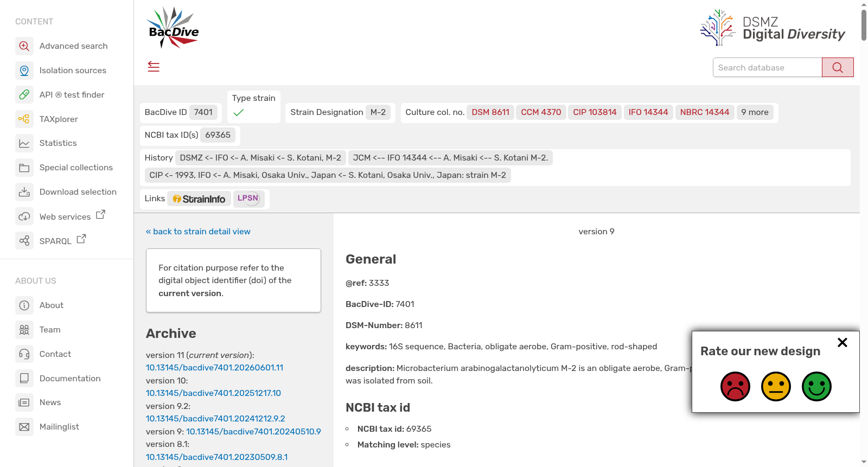Click the Contact headset icon
The width and height of the screenshot is (868, 467).
click(x=24, y=354)
